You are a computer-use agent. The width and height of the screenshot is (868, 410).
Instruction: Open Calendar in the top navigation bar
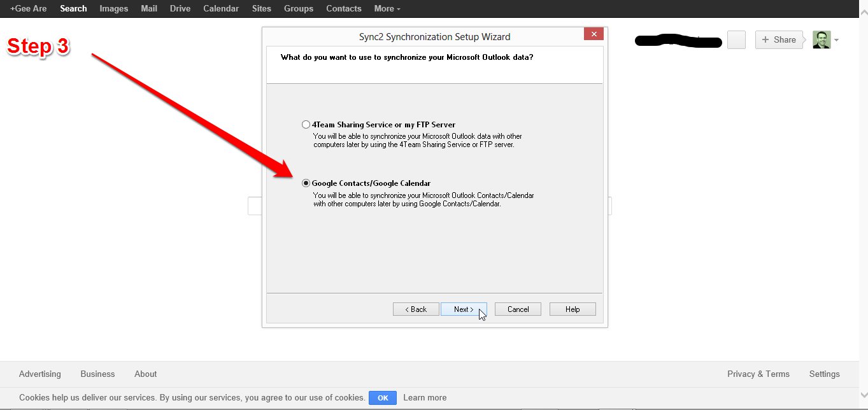click(x=221, y=8)
